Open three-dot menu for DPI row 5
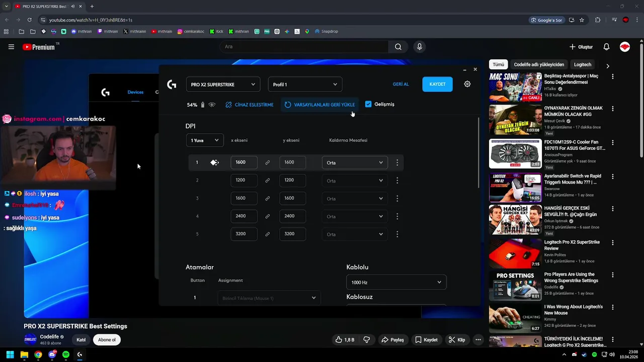The width and height of the screenshot is (644, 362). pos(397,234)
